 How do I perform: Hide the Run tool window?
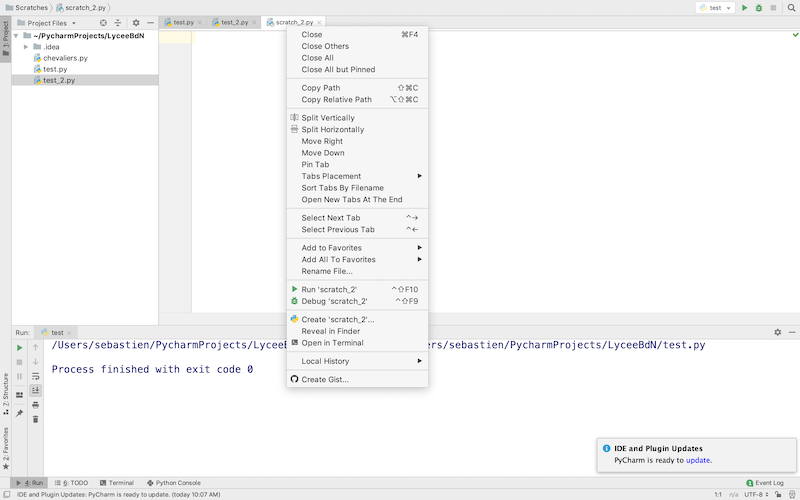pyautogui.click(x=792, y=332)
